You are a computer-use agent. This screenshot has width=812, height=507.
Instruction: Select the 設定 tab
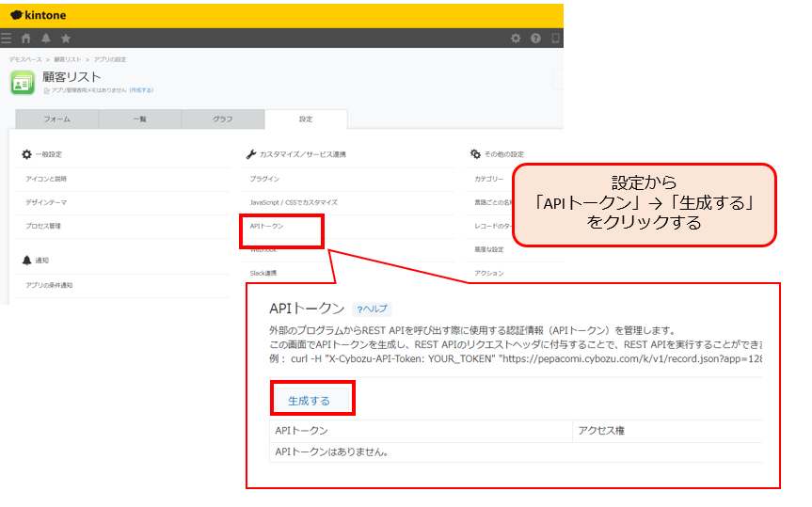click(x=306, y=119)
